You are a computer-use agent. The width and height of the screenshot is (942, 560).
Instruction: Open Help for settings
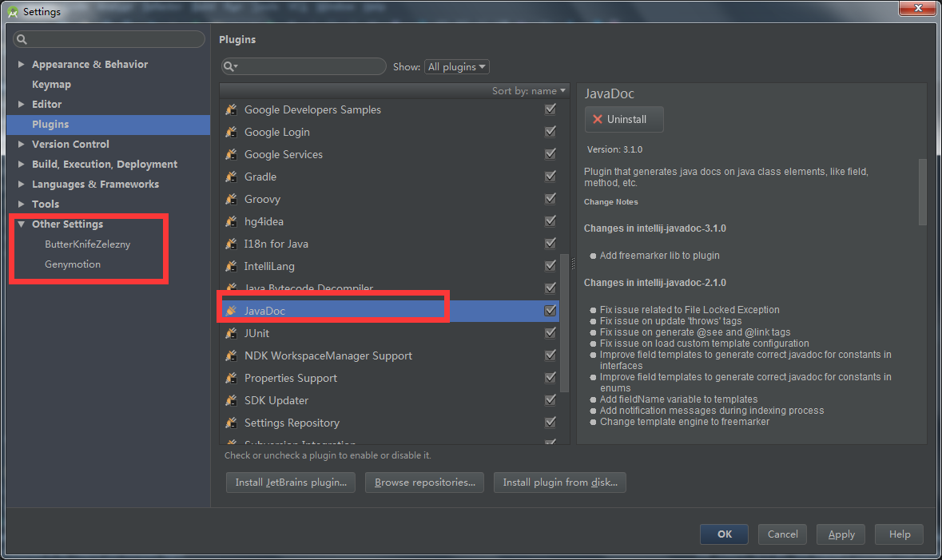tap(900, 534)
